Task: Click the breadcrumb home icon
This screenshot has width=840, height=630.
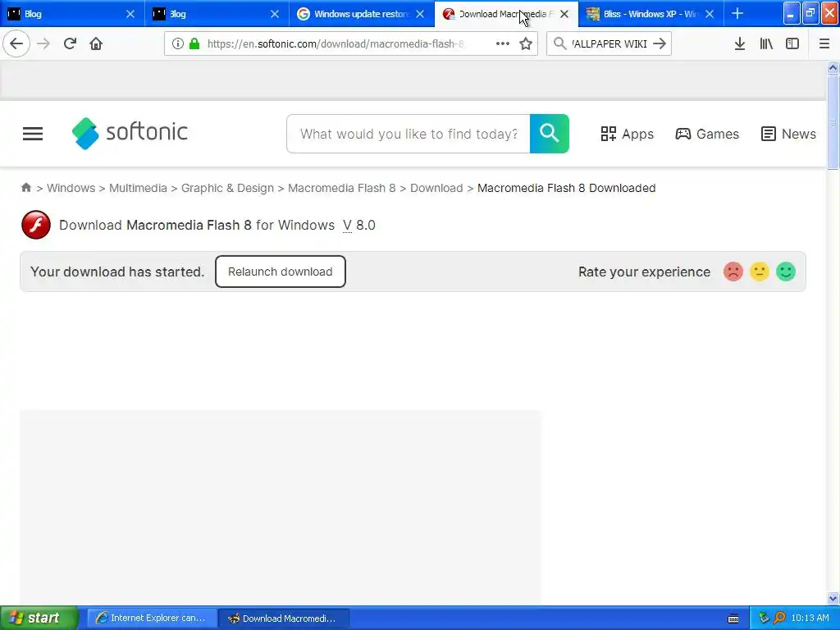Action: 25,188
